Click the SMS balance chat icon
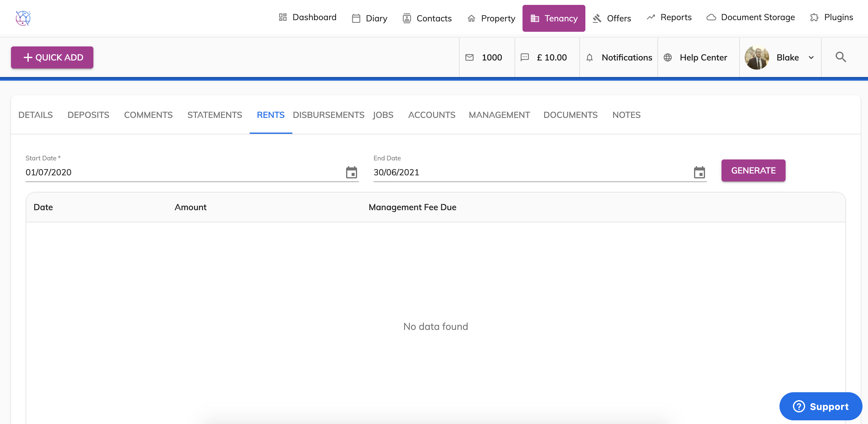 click(x=525, y=57)
